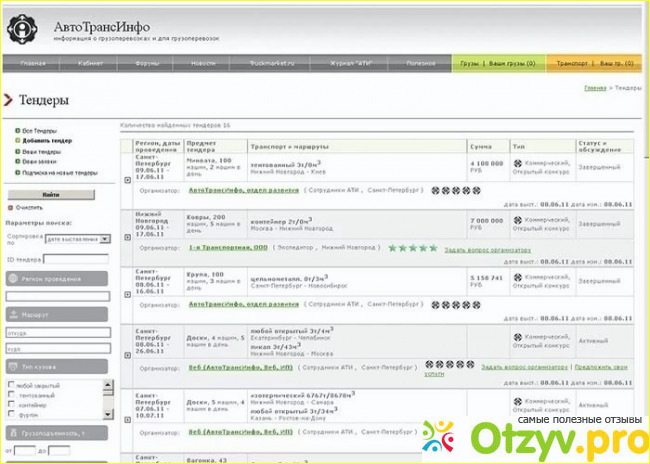Image resolution: width=650 pixels, height=464 pixels.
Task: Check the любой закрытый checkbox
Action: tap(9, 384)
